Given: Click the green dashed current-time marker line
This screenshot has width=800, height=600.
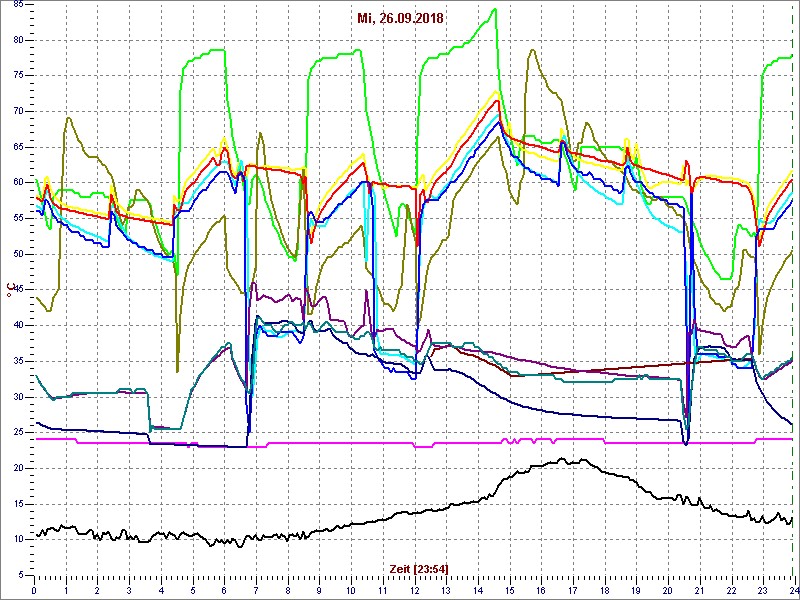Looking at the screenshot, I should (x=792, y=291).
